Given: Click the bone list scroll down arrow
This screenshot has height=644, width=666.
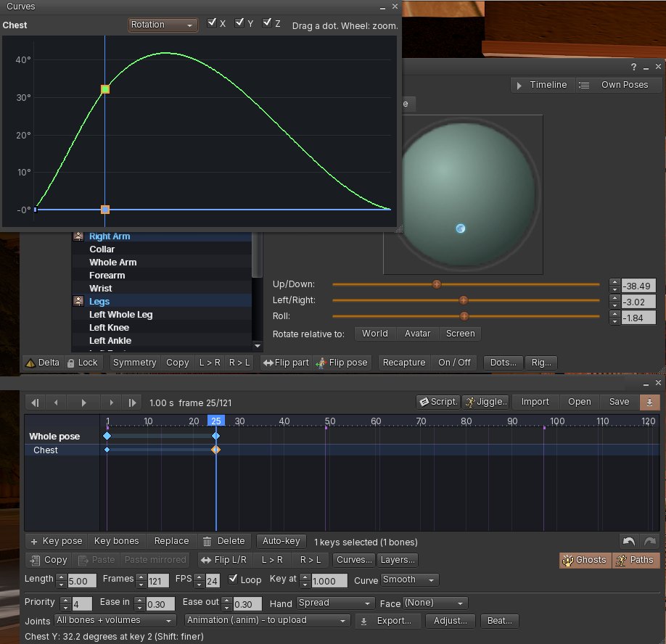Looking at the screenshot, I should click(x=257, y=346).
